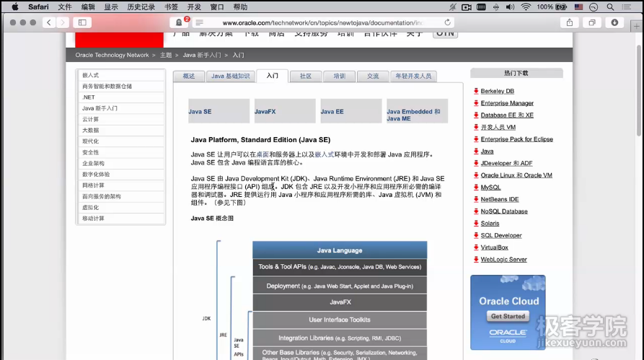Image resolution: width=644 pixels, height=360 pixels.
Task: Open the Wi-Fi status icon
Action: click(525, 7)
